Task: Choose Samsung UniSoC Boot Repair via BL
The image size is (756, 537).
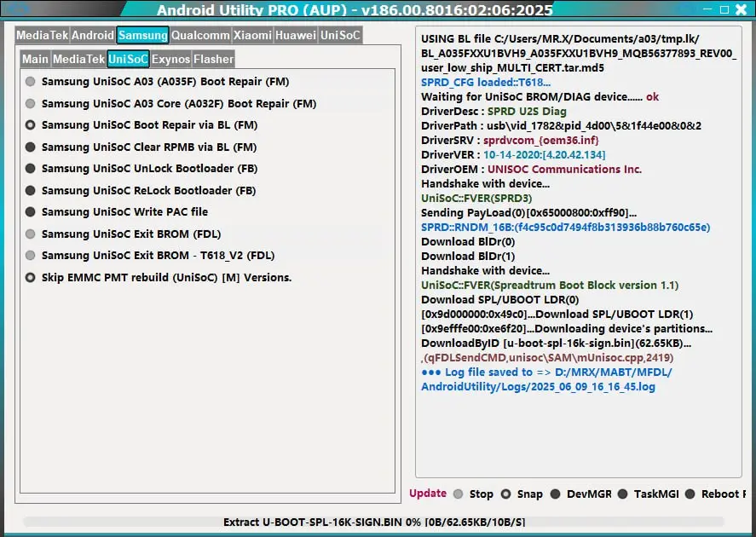Action: point(141,124)
